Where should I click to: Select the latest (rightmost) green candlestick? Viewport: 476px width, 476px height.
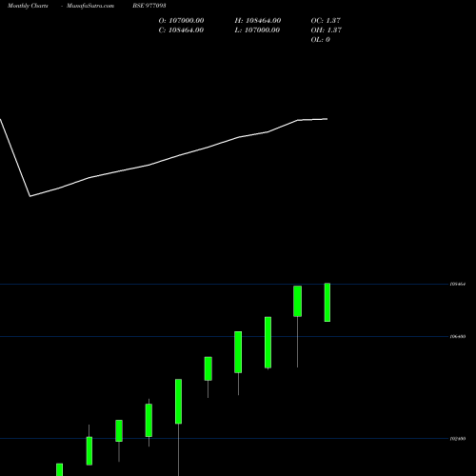327,303
